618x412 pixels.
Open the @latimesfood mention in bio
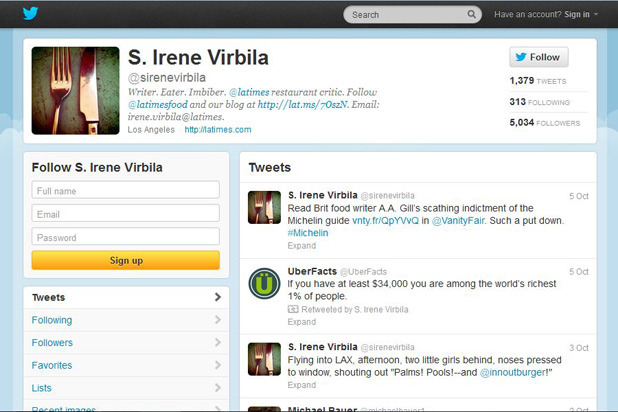tap(158, 104)
